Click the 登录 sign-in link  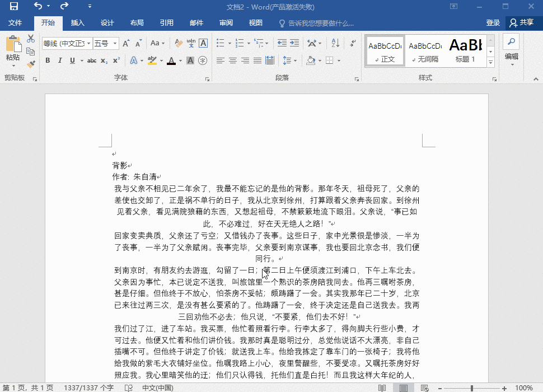point(493,23)
